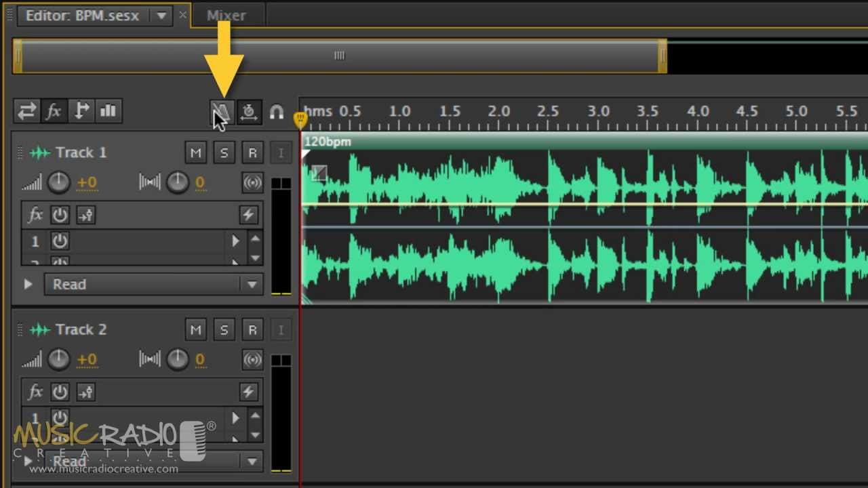868x488 pixels.
Task: Open the Read automation dropdown on Track 1
Action: tap(252, 284)
